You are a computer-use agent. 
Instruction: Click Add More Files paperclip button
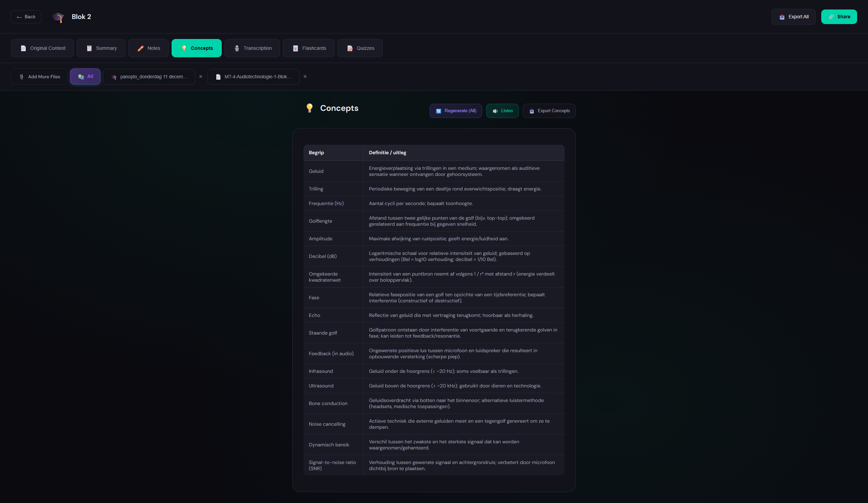click(39, 77)
